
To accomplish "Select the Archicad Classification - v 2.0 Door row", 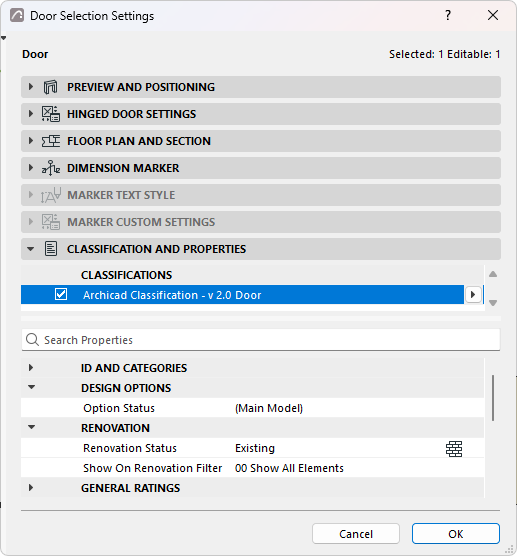I will click(242, 295).
